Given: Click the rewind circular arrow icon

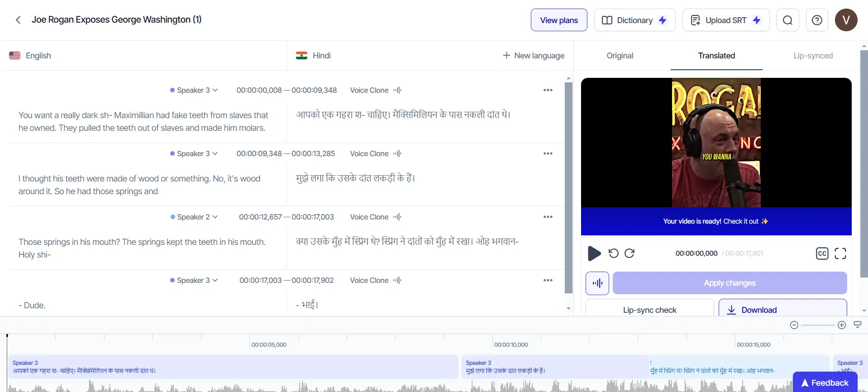Looking at the screenshot, I should pos(613,253).
